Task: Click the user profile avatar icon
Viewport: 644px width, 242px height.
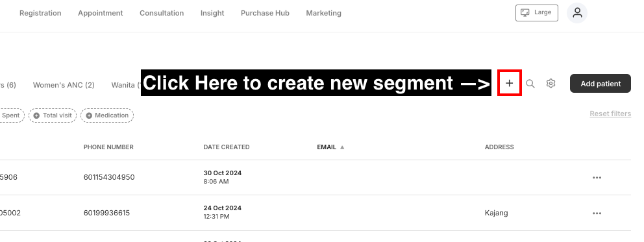Action: click(x=577, y=13)
